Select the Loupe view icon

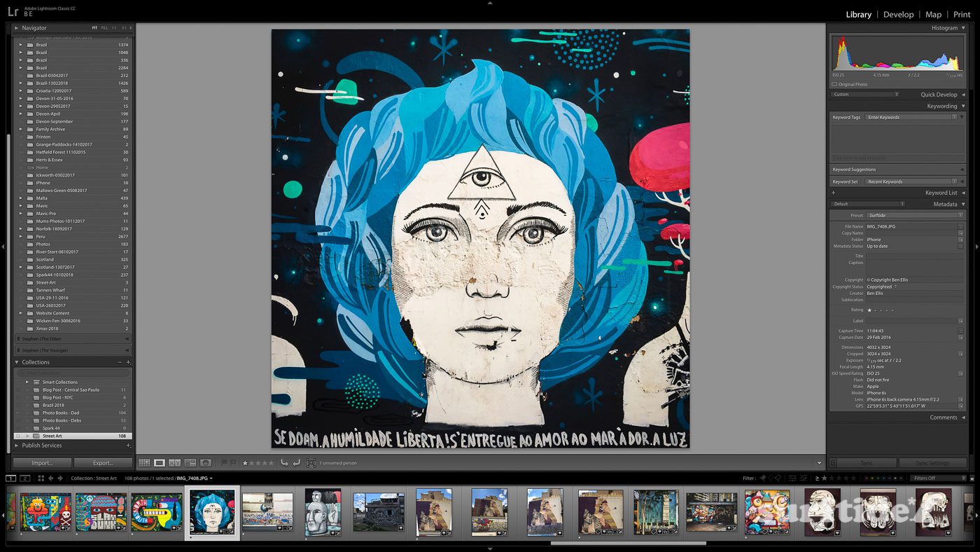[160, 463]
